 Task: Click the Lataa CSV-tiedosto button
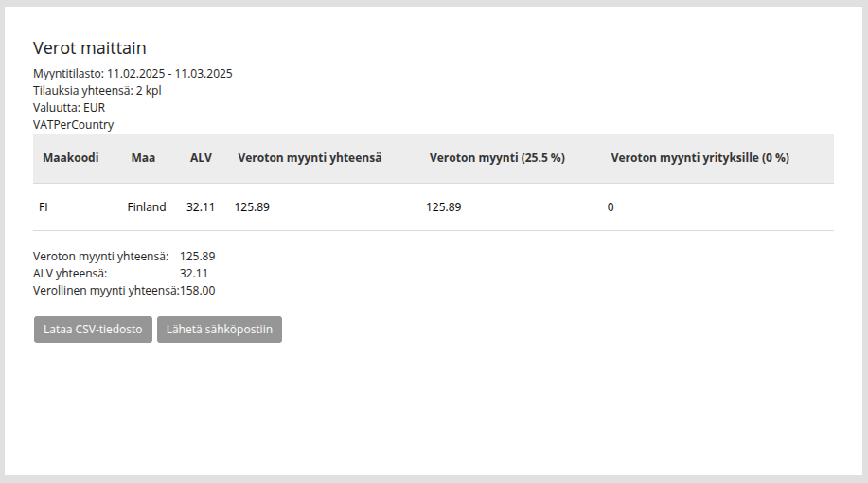click(93, 330)
